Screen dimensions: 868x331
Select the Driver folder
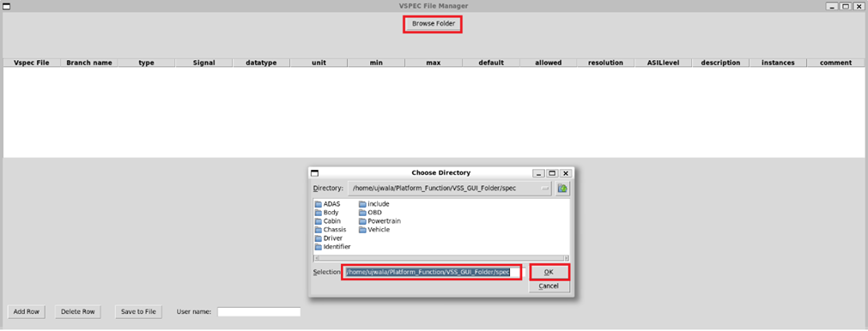coord(329,238)
